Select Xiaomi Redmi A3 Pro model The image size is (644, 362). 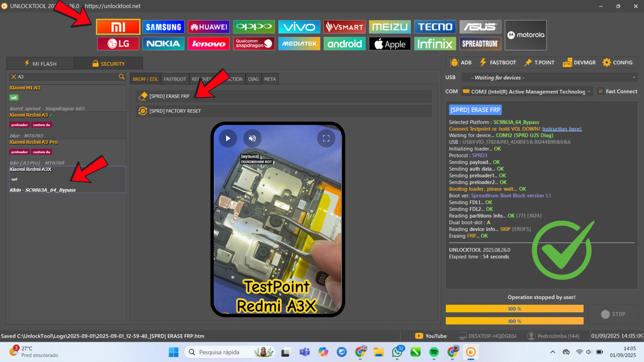pyautogui.click(x=67, y=152)
